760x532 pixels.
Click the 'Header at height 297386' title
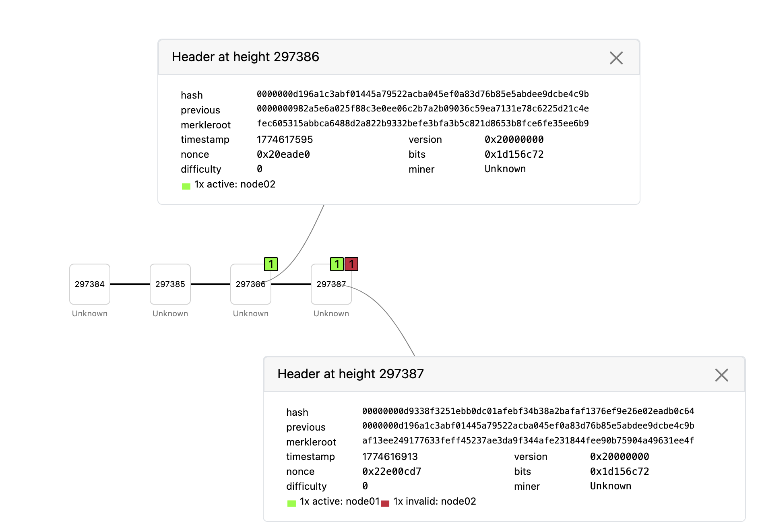click(x=246, y=57)
